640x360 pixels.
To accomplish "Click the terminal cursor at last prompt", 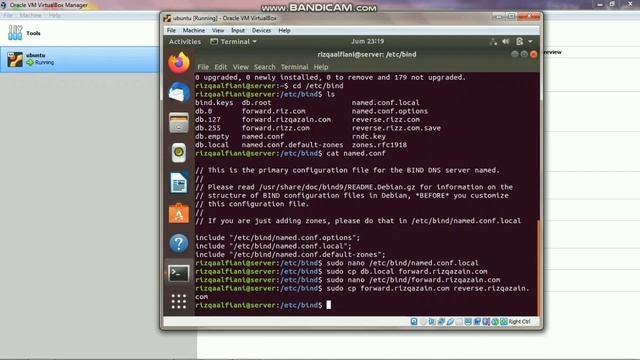I will tap(329, 305).
